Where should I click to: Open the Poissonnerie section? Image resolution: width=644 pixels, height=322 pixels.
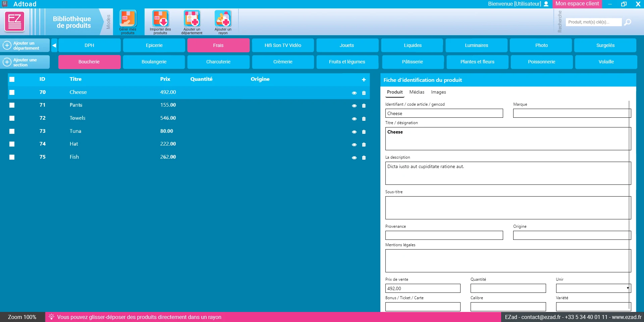pos(541,62)
